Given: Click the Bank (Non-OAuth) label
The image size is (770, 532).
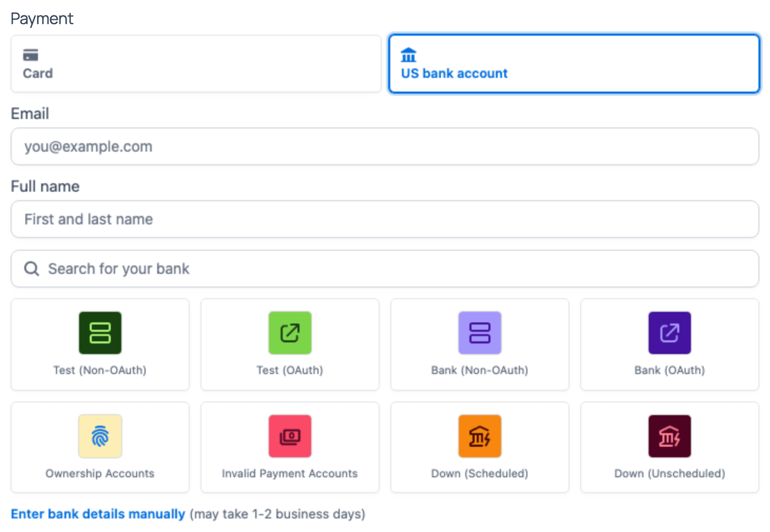Looking at the screenshot, I should (x=480, y=370).
